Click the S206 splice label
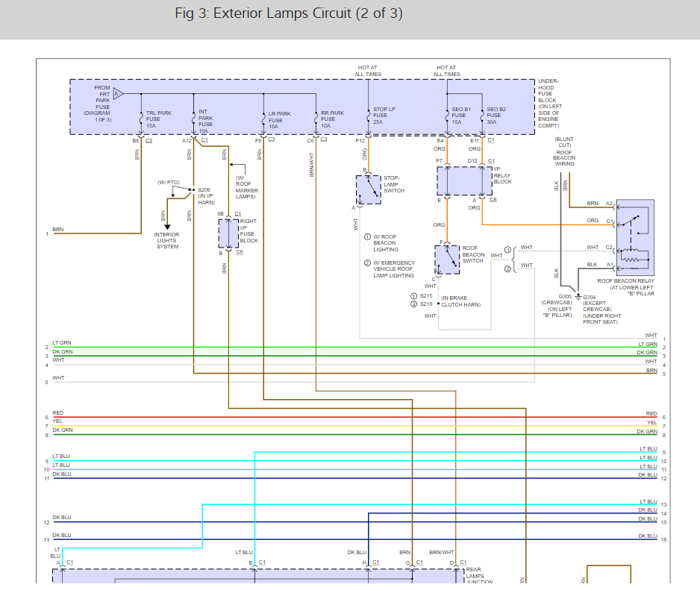Viewport: 700px width, 590px height. 204,189
